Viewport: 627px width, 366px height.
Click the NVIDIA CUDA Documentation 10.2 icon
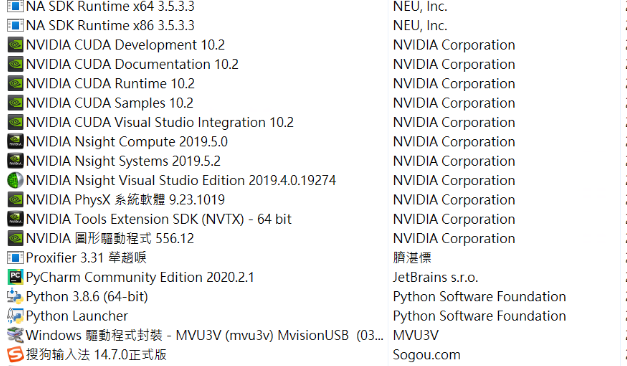(15, 64)
